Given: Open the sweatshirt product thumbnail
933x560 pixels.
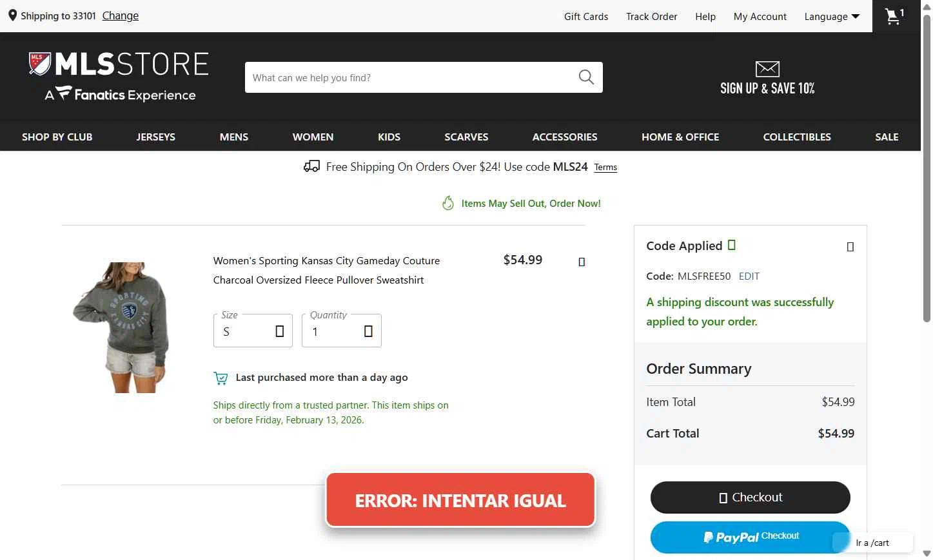Looking at the screenshot, I should [x=121, y=327].
